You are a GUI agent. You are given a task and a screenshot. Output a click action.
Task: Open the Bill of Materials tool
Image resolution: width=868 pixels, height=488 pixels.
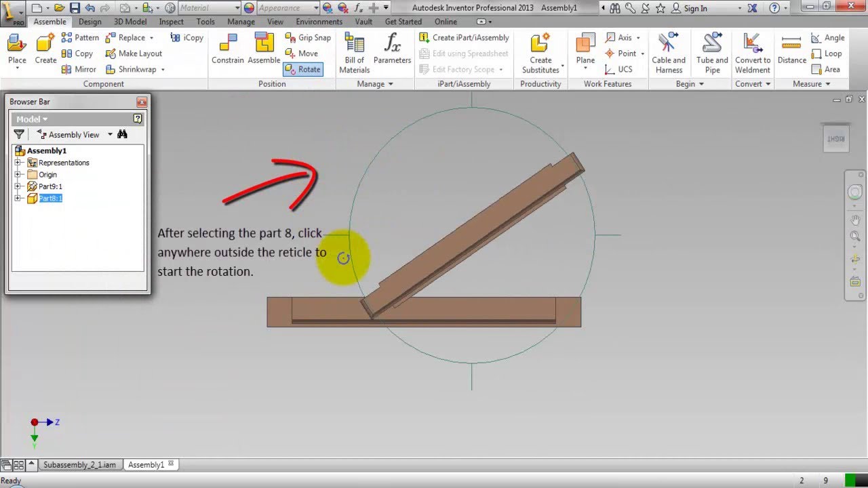click(x=353, y=52)
